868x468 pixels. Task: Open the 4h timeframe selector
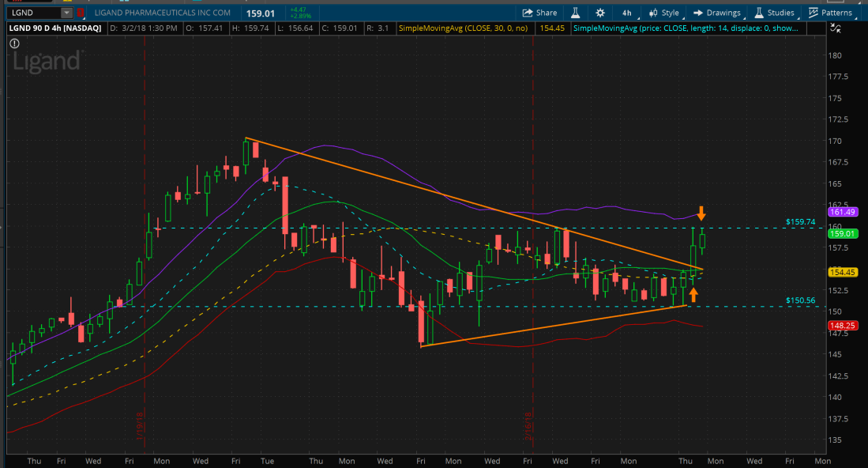pos(626,13)
